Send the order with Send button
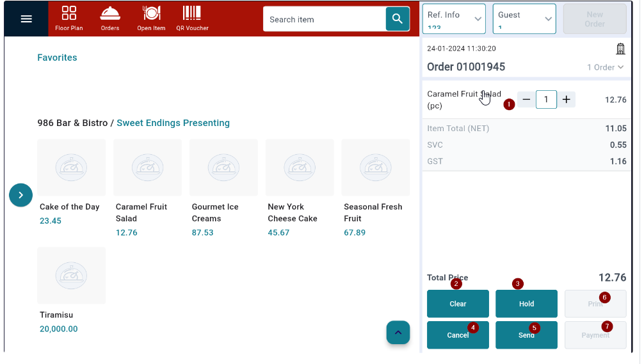Screen dimensions: 644x364 (x=526, y=335)
